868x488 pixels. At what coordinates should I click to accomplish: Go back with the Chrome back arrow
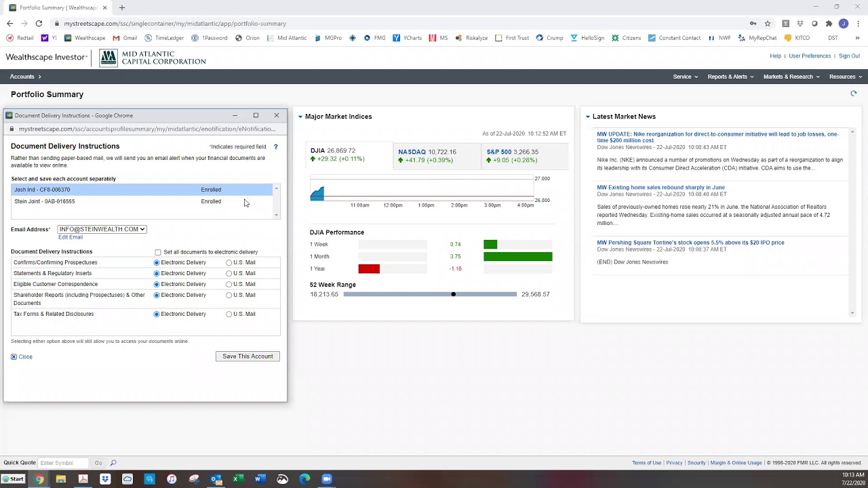click(9, 23)
